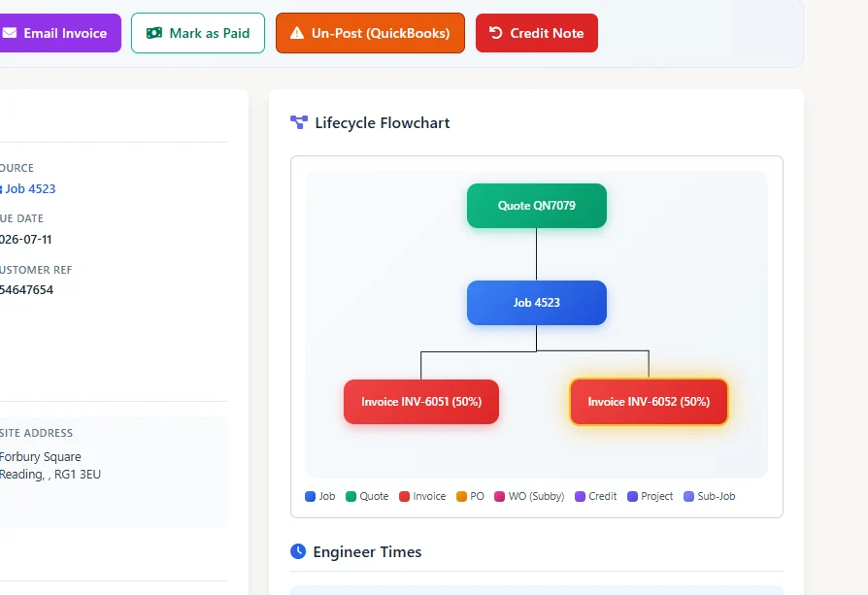Open Invoice INV-6051 (50%) node

[421, 402]
